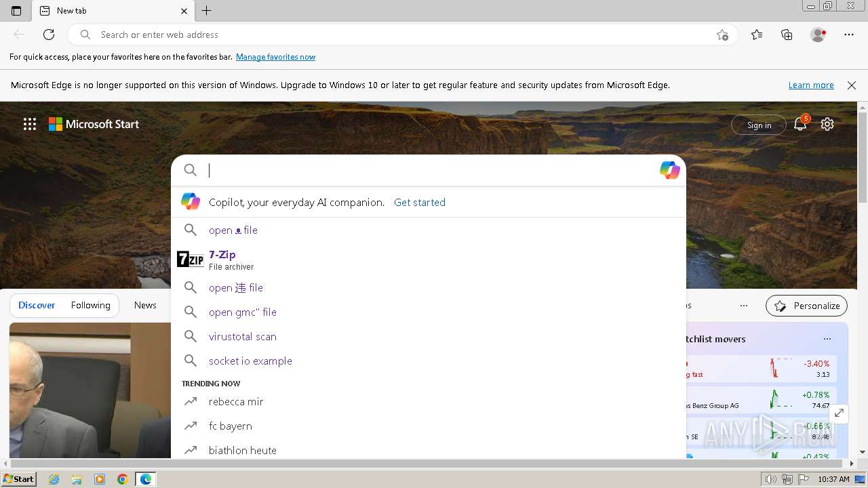Open the volume control in tray
Image resolution: width=868 pixels, height=488 pixels.
[x=771, y=479]
